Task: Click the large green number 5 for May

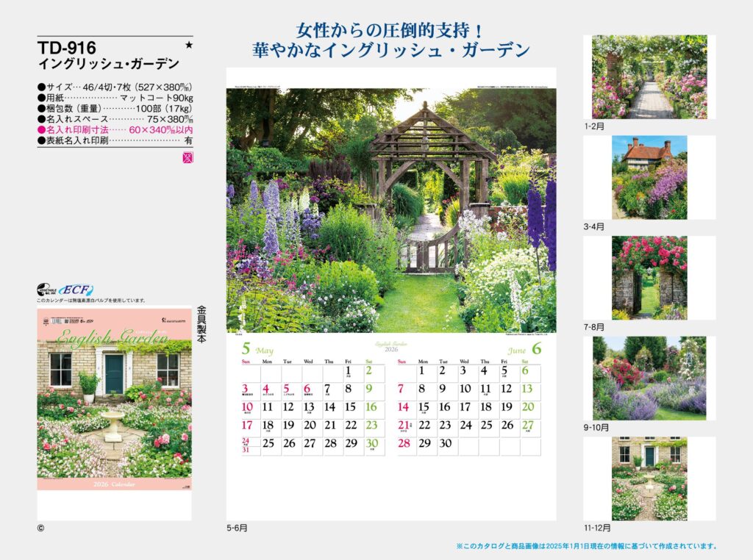Action: coord(246,348)
